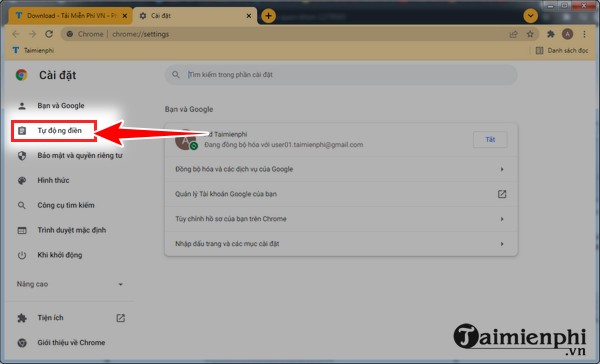Close the Download - Tải Miễn Phí VN tab
The image size is (600, 364).
(x=124, y=16)
